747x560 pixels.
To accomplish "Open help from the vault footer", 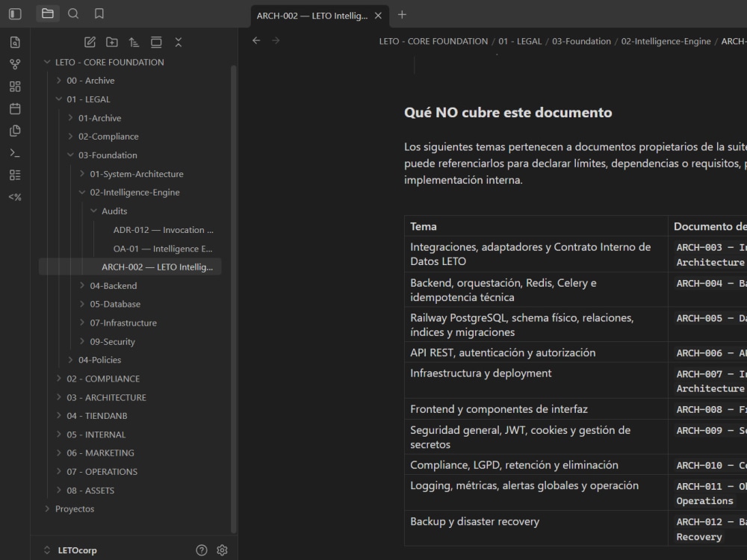I will click(202, 550).
